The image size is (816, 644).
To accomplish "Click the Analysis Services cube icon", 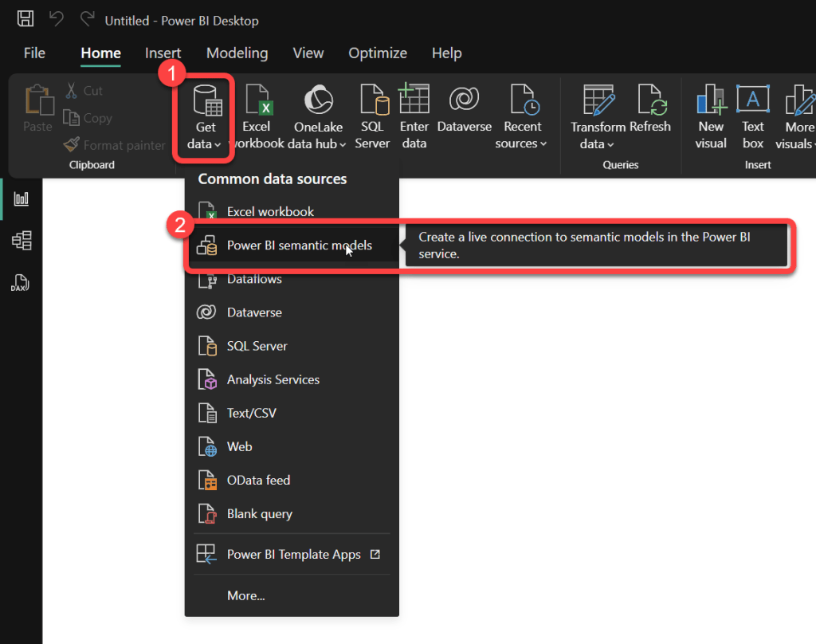I will pos(207,379).
